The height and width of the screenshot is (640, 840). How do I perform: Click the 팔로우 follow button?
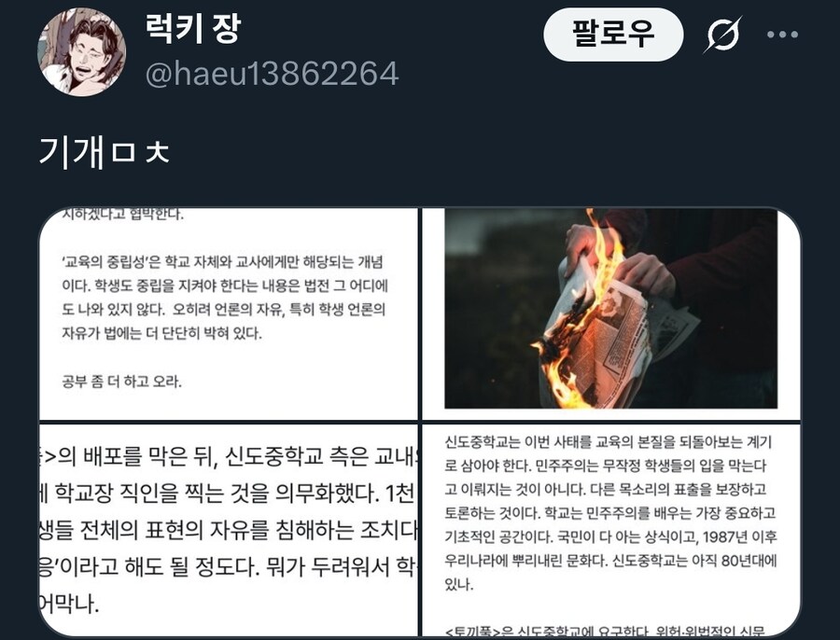[x=613, y=35]
